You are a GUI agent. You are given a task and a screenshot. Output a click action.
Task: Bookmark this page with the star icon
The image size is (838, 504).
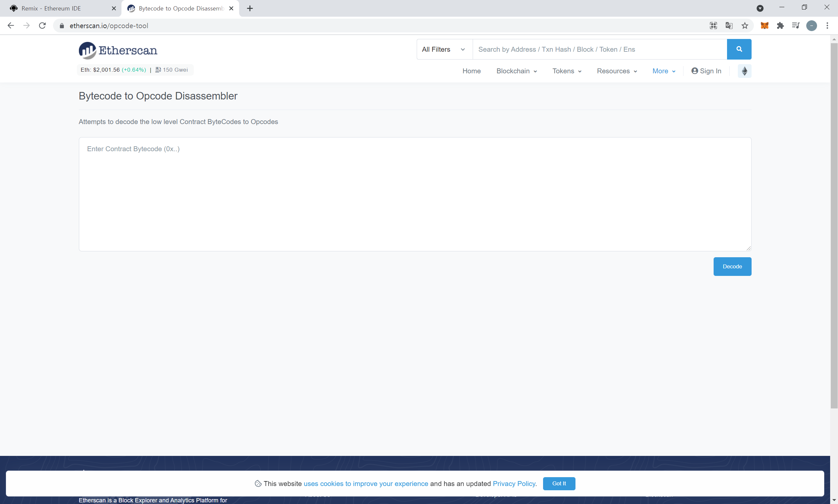click(x=744, y=26)
